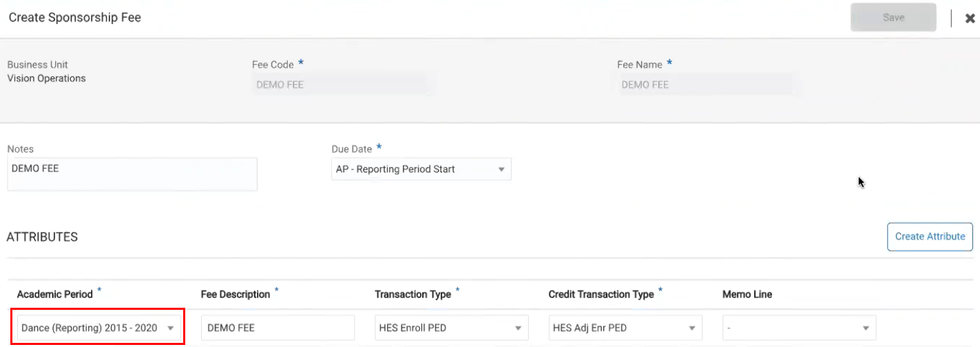
Task: Click the Memo Line column header
Action: [747, 294]
